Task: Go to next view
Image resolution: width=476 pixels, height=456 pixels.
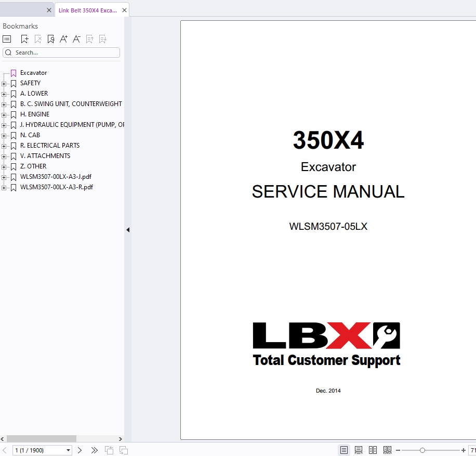Action: coord(124,450)
